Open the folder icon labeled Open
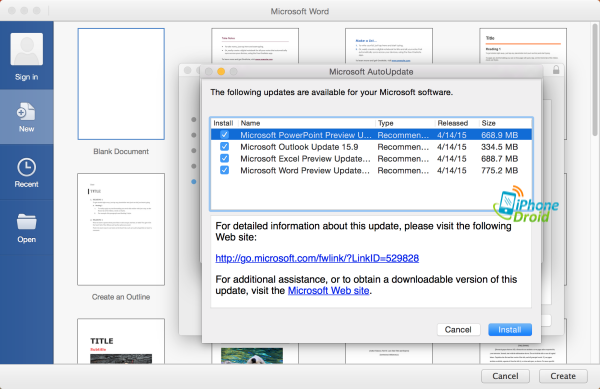600x389 pixels. (26, 222)
